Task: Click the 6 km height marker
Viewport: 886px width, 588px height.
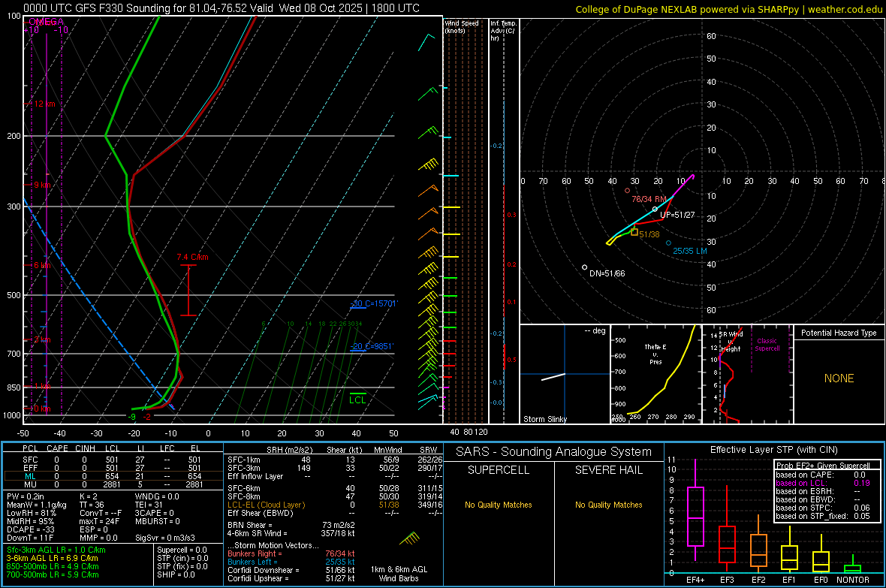Action: click(42, 265)
